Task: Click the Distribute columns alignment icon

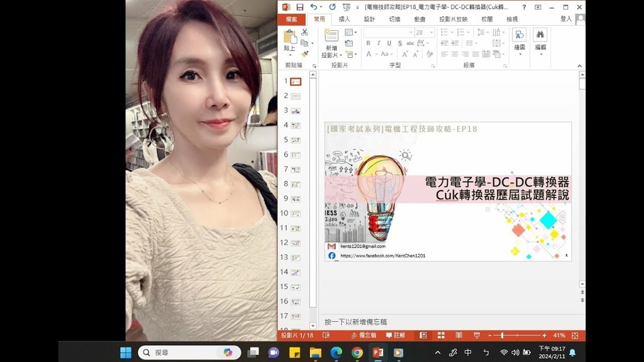Action: coord(486,54)
